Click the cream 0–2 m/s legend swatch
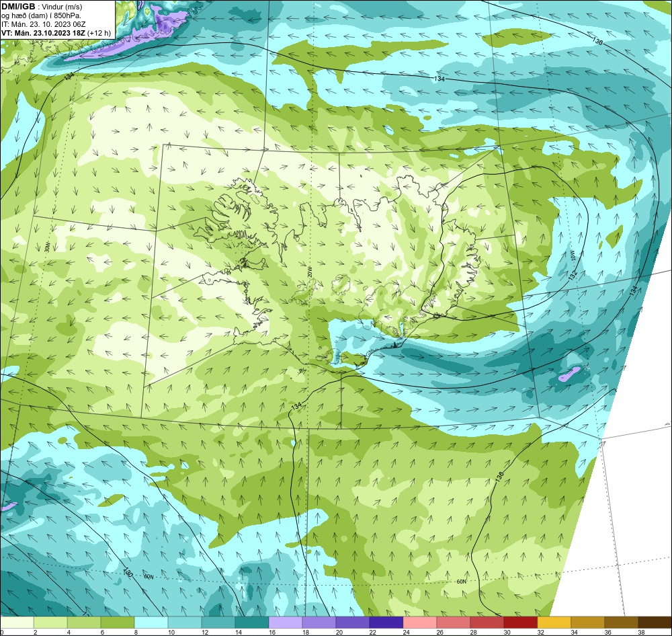 [x=17, y=623]
